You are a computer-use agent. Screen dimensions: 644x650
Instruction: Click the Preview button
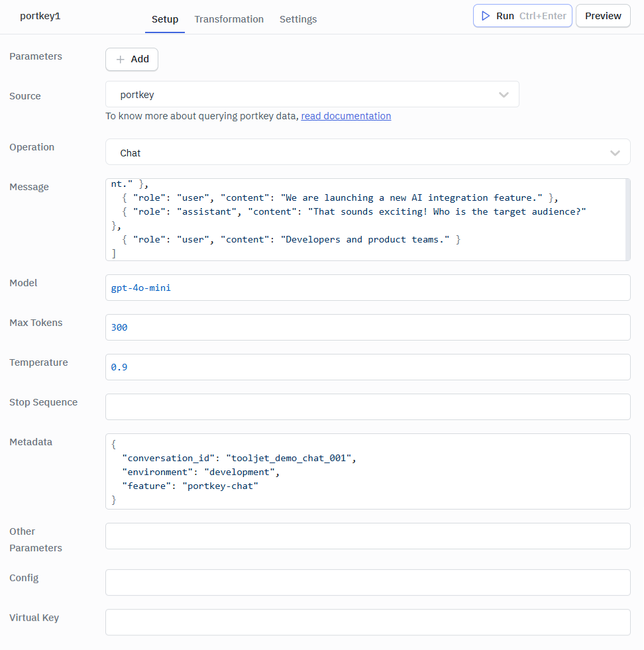coord(603,16)
